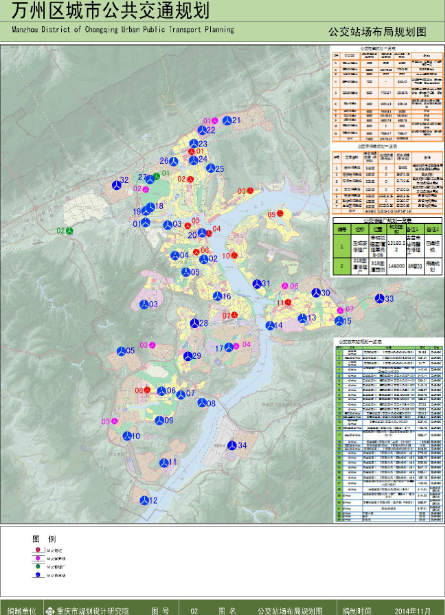The height and width of the screenshot is (615, 445).
Task: Click the 图例 legend heading
Action: tap(44, 539)
